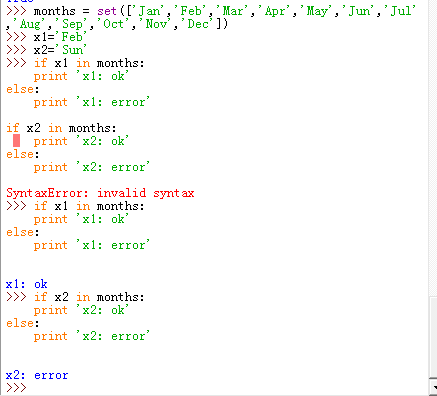Click the red error highlight before print 'x2: ok'
The image size is (437, 396).
pos(16,141)
